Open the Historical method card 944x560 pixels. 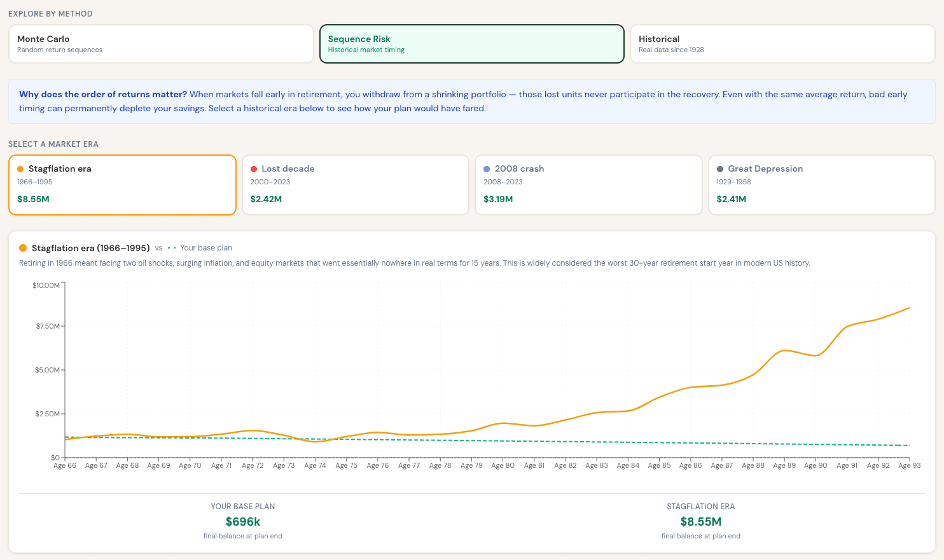(782, 44)
